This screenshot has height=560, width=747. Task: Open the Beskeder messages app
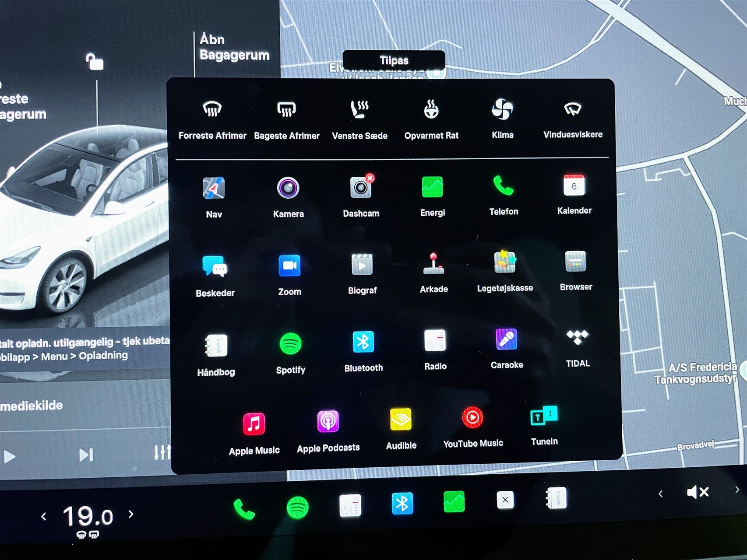click(x=215, y=276)
